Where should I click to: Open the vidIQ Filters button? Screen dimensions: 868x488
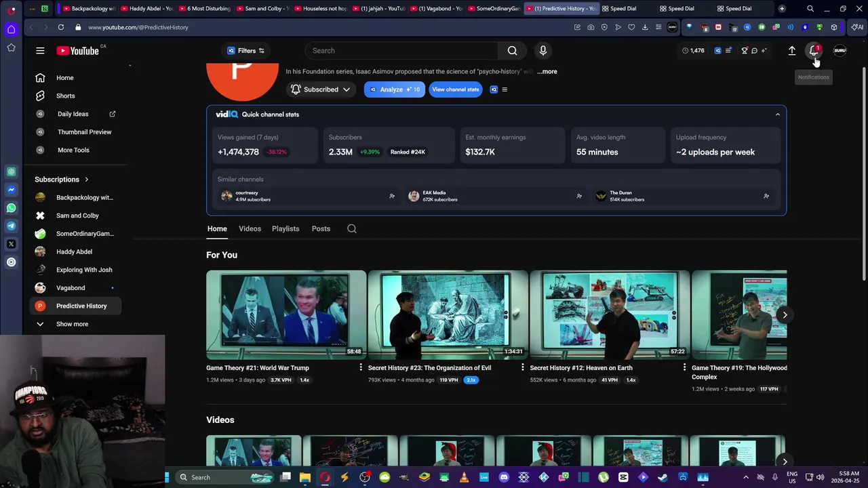pos(245,51)
